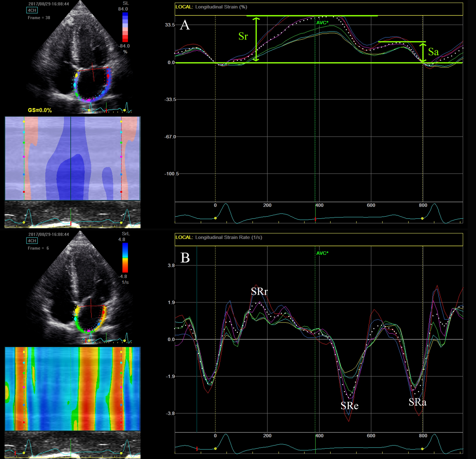
Task: Click the yellow R-wave marker at 800 ms on panel B ECG
Action: coord(422,449)
